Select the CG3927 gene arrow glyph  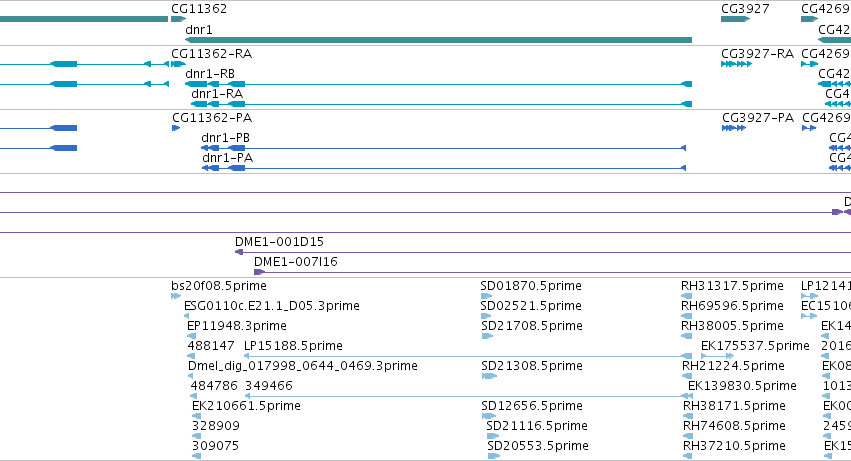[x=735, y=19]
